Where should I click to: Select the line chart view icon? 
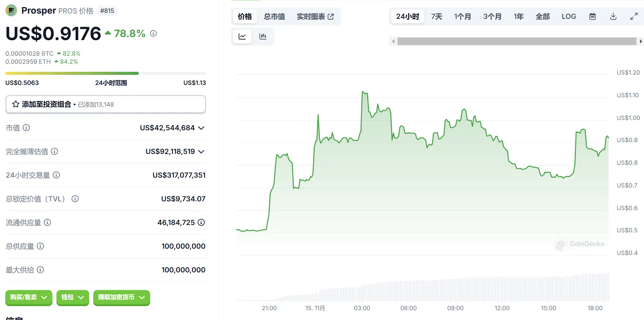[x=242, y=36]
